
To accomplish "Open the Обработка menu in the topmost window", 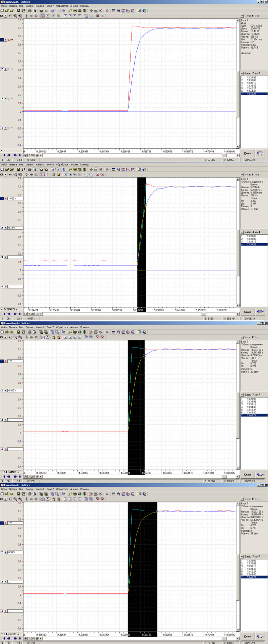I will click(62, 6).
